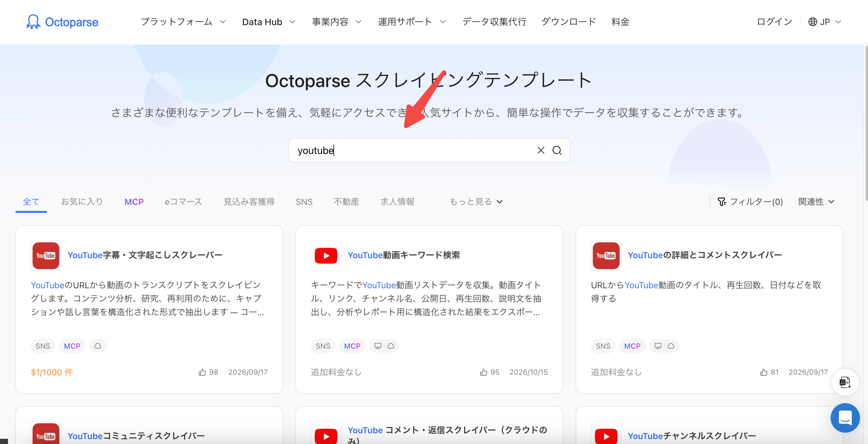Click the $1/1000 件 price text
The width and height of the screenshot is (868, 444).
(52, 372)
